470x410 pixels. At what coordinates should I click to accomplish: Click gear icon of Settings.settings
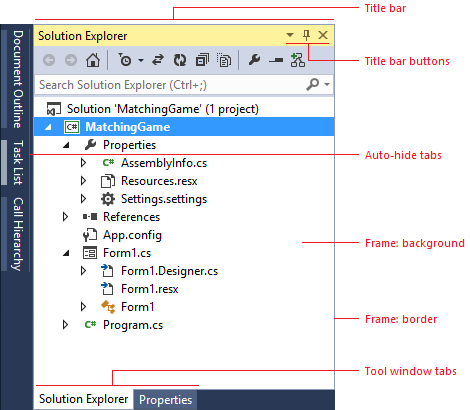[108, 199]
